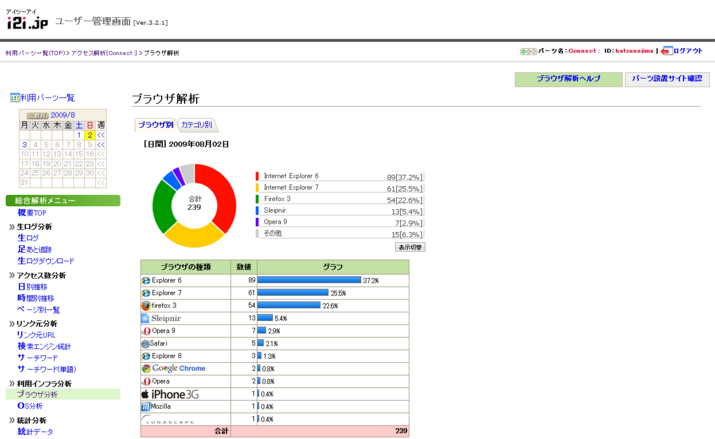Click red swatch for Internet Explorer 6
Viewport: 715px width, 439px height.
[x=257, y=176]
